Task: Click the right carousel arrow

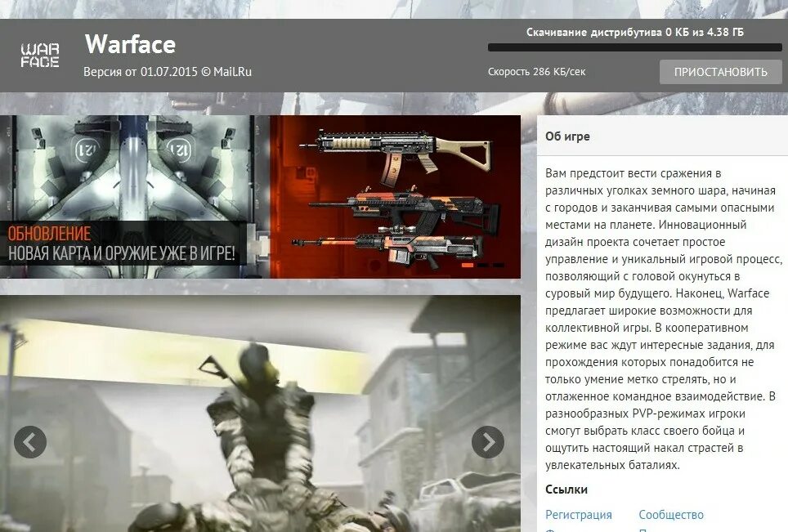Action: [489, 442]
